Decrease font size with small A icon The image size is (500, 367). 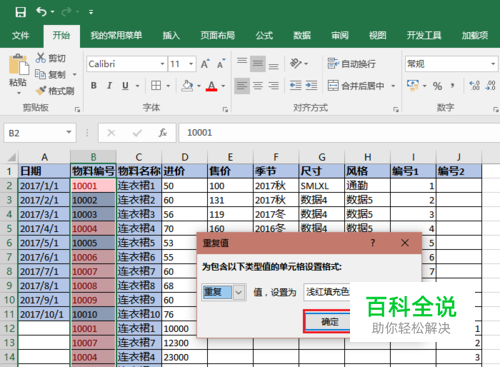(221, 63)
